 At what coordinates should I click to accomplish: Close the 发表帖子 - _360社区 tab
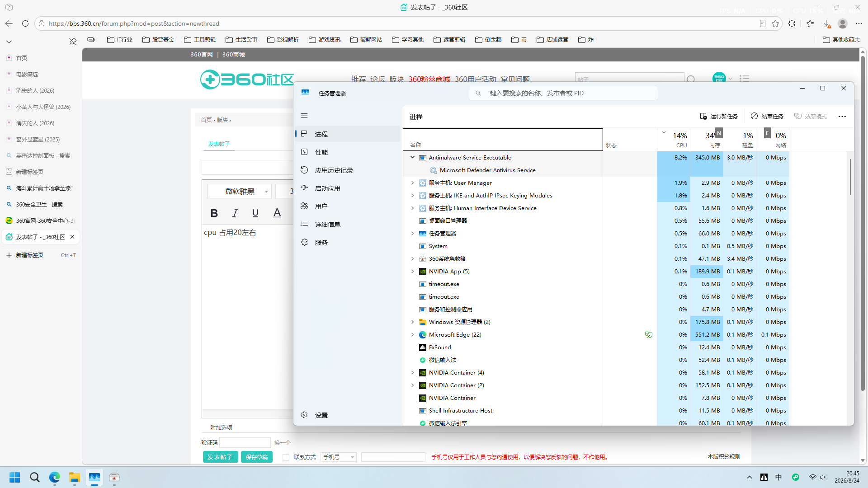72,237
